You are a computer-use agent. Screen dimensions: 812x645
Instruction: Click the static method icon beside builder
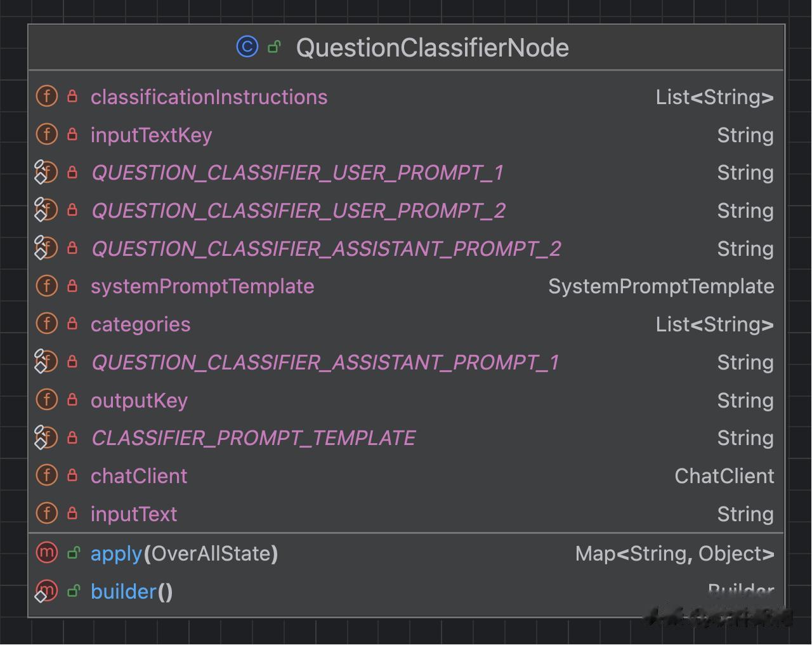click(46, 591)
